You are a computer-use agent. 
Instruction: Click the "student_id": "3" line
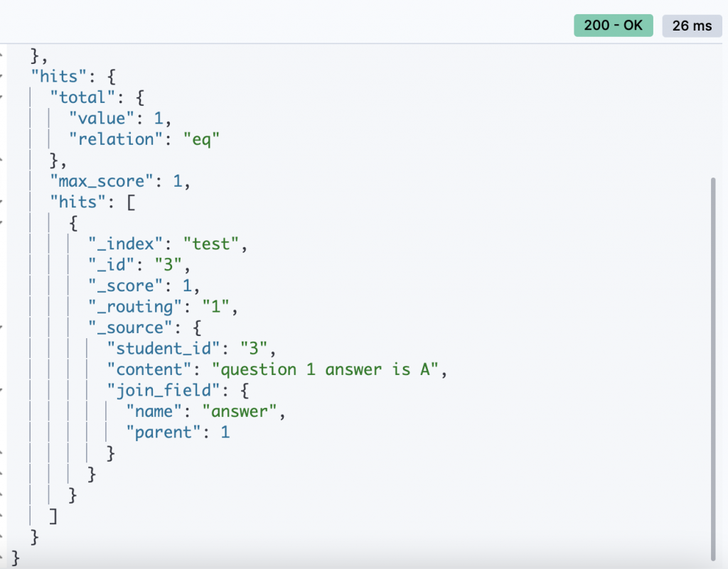pos(191,348)
